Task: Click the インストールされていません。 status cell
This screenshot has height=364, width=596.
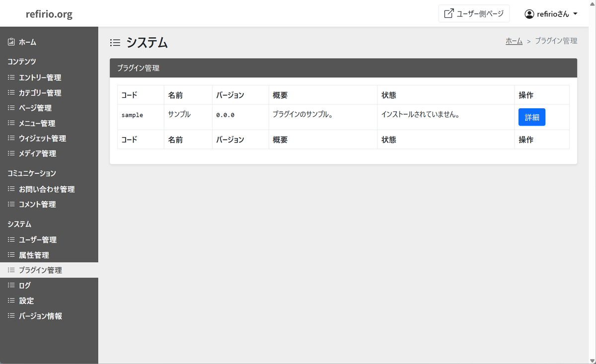Action: [x=446, y=117]
